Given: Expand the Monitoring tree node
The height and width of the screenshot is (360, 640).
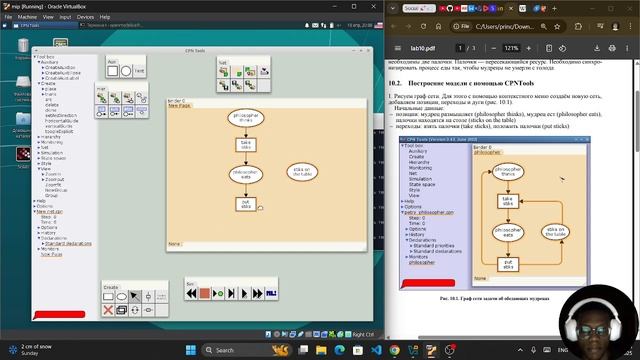Looking at the screenshot, I should pos(39,142).
